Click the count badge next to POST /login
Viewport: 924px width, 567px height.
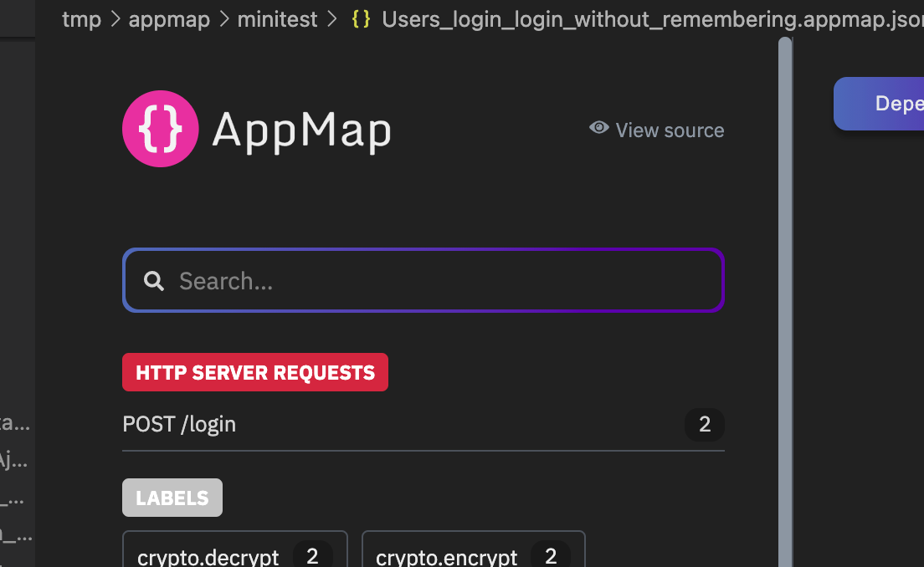click(704, 425)
